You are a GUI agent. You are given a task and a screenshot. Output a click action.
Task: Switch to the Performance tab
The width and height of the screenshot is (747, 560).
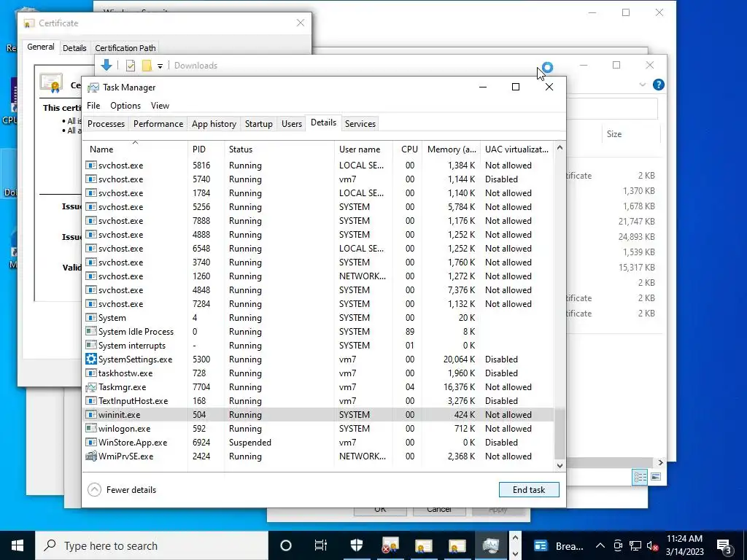tap(158, 124)
